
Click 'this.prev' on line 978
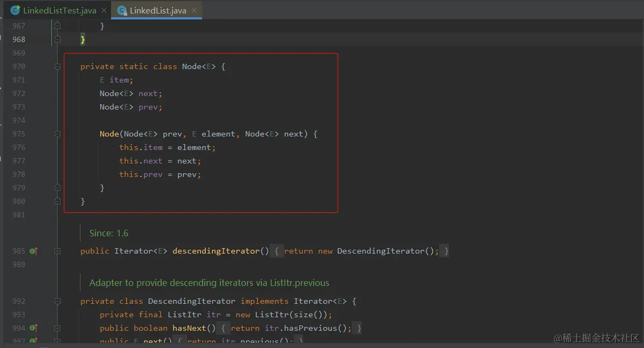tap(141, 174)
